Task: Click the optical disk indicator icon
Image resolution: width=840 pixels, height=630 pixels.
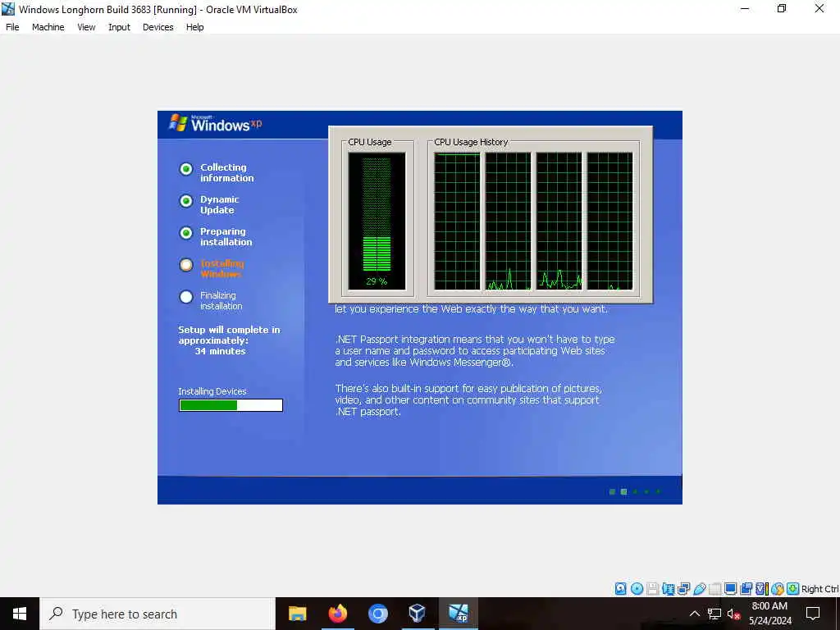Action: [637, 589]
